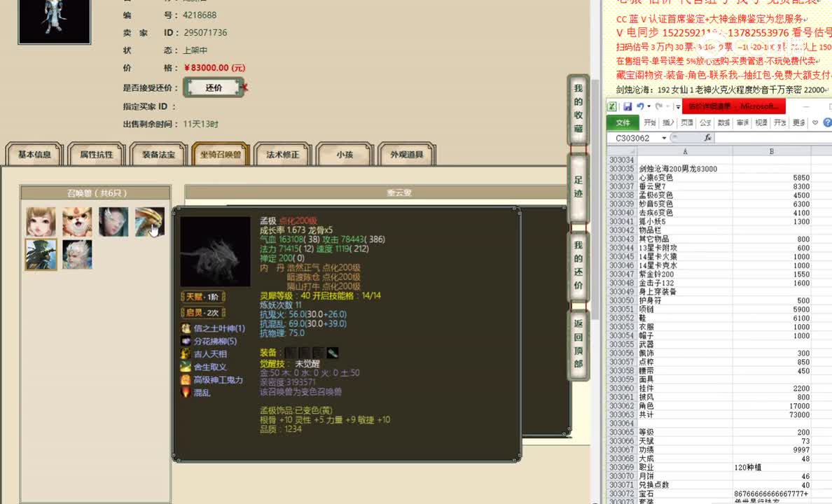Viewport: 832px width, 504px height.
Task: Click the Insert Function fx icon
Action: (x=708, y=137)
